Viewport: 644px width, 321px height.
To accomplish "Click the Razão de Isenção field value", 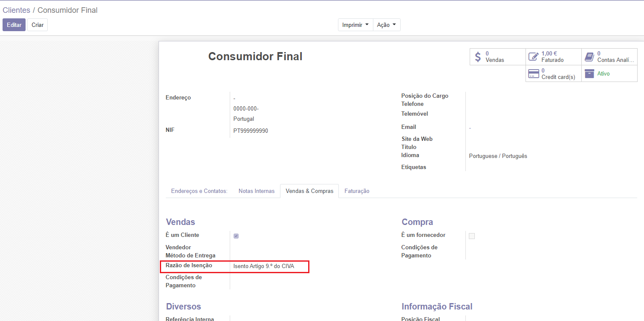I will (264, 266).
